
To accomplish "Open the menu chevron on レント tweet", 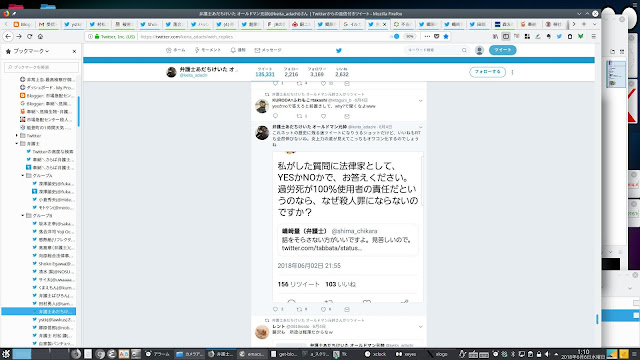I will [420, 327].
